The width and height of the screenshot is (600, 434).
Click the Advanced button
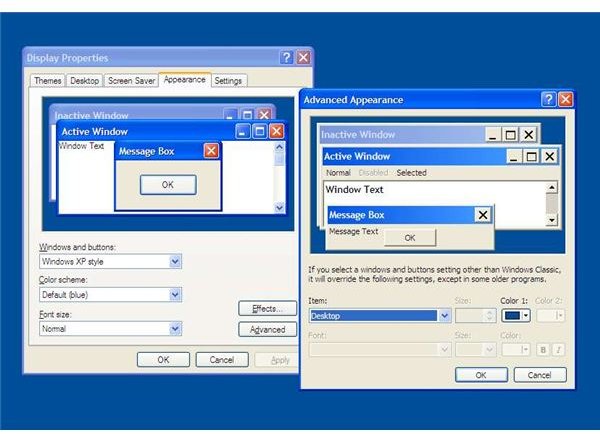pyautogui.click(x=267, y=330)
